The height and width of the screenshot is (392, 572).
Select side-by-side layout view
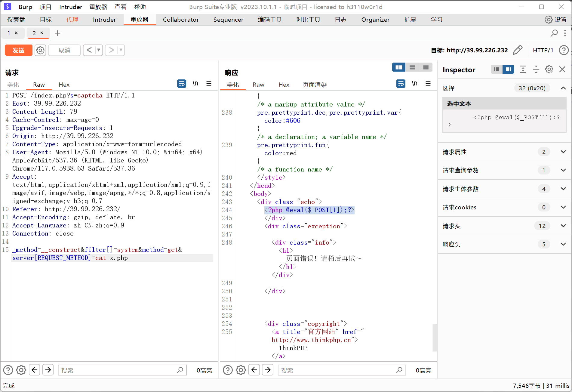click(399, 67)
